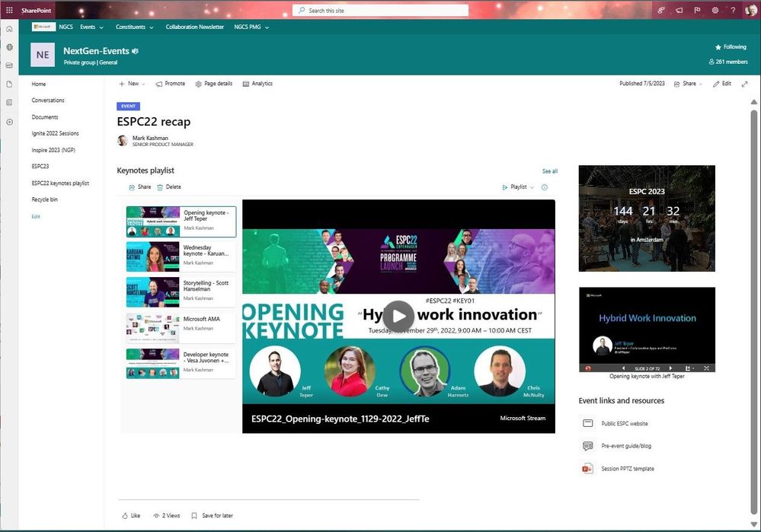The height and width of the screenshot is (532, 761).
Task: Open the NGCS hub link
Action: click(x=66, y=27)
